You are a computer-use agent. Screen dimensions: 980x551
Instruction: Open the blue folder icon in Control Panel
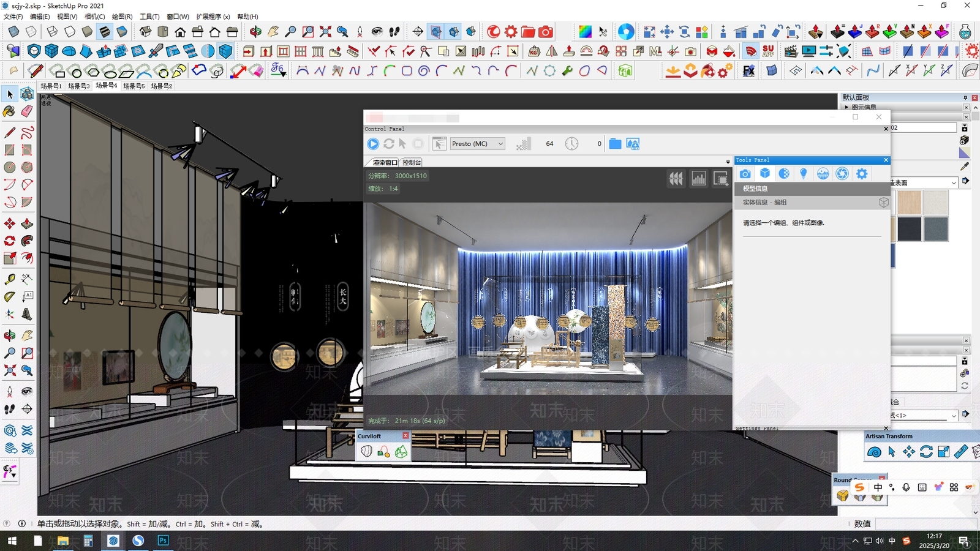615,144
